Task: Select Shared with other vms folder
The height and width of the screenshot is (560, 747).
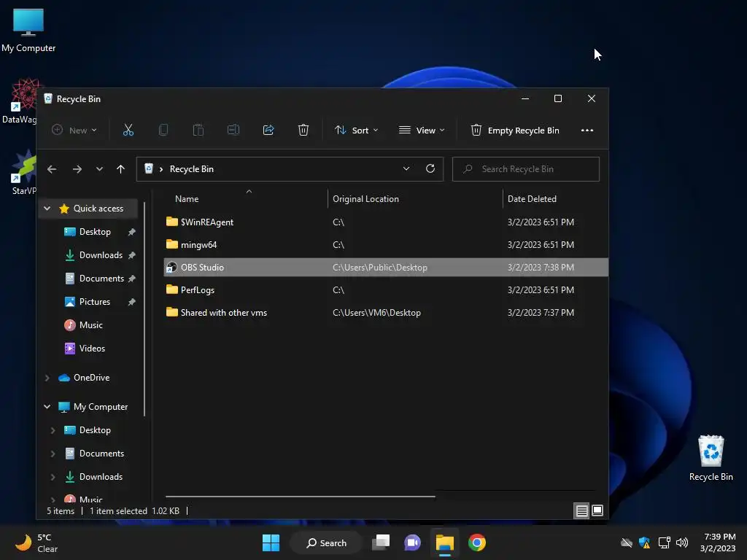Action: 386,312
